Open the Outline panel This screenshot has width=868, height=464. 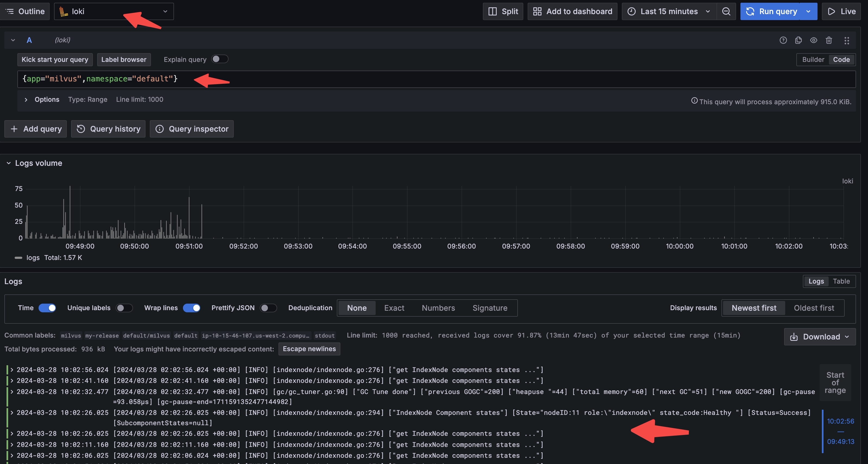pos(25,11)
